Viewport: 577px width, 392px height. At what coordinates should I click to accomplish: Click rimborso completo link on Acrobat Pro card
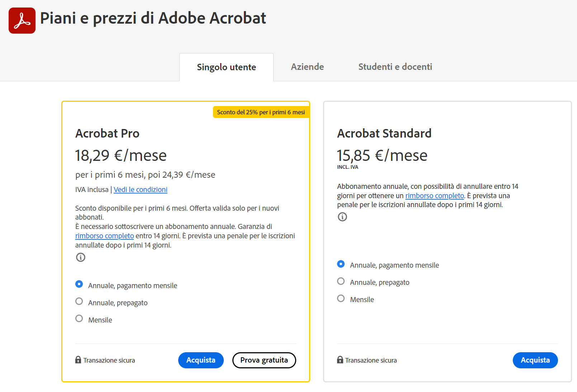[104, 236]
